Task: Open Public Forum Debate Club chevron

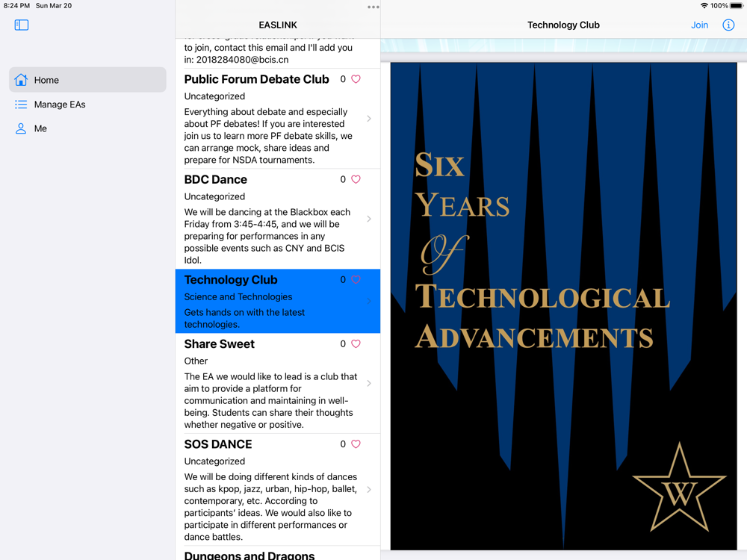Action: click(369, 119)
